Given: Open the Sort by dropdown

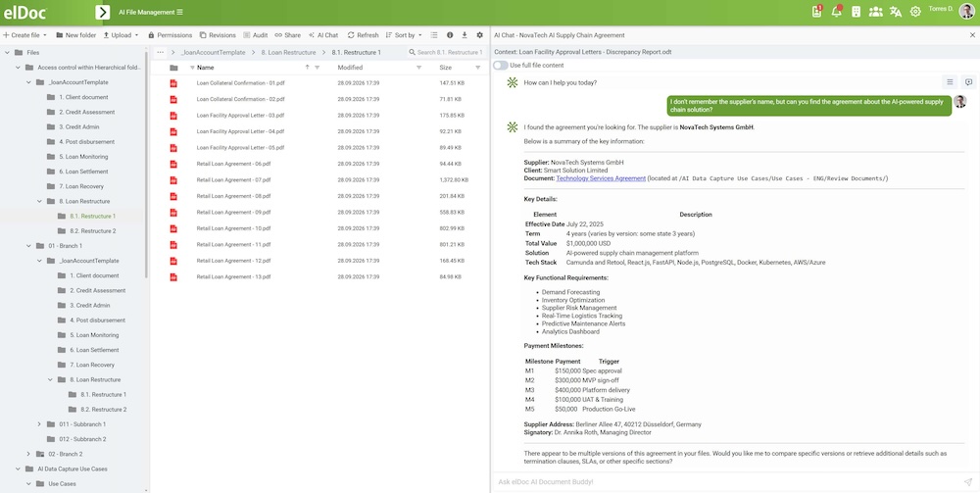Looking at the screenshot, I should click(404, 35).
